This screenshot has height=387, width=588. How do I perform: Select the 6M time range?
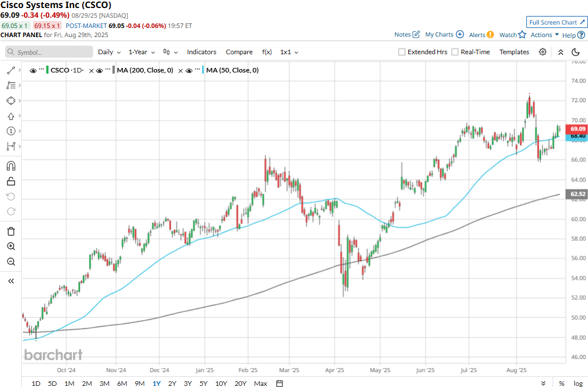click(122, 383)
